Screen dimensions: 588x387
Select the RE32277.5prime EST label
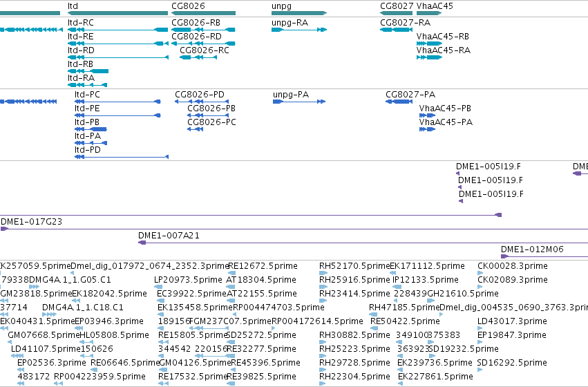(x=261, y=349)
